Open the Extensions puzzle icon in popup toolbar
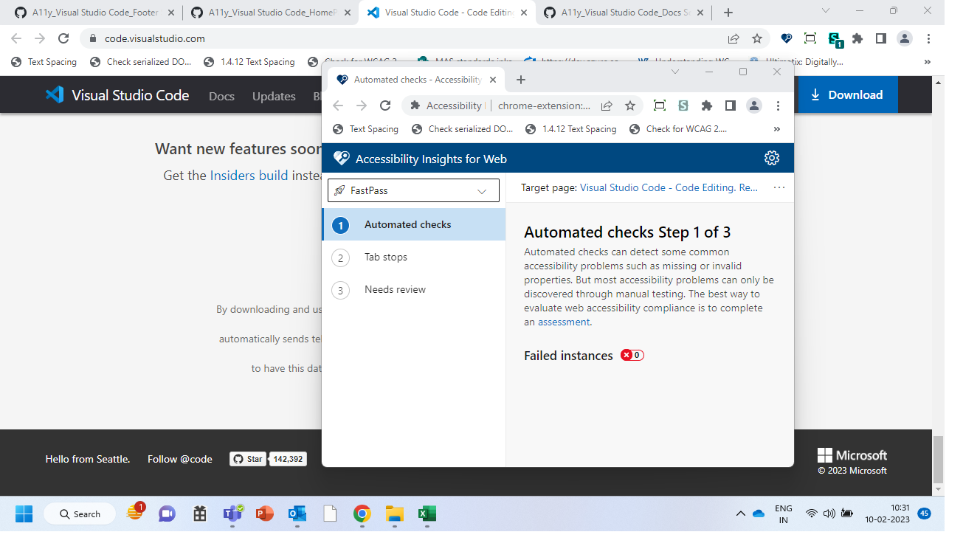Image resolution: width=963 pixels, height=560 pixels. [x=706, y=106]
